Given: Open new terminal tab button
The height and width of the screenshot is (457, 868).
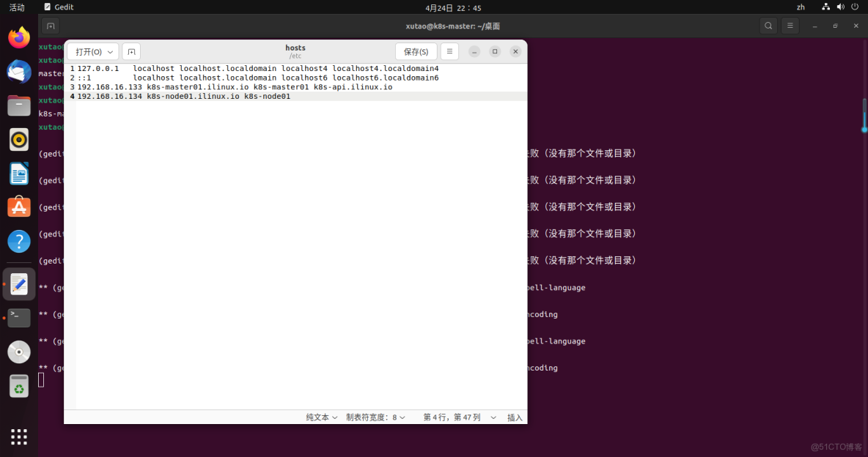Looking at the screenshot, I should pyautogui.click(x=51, y=26).
